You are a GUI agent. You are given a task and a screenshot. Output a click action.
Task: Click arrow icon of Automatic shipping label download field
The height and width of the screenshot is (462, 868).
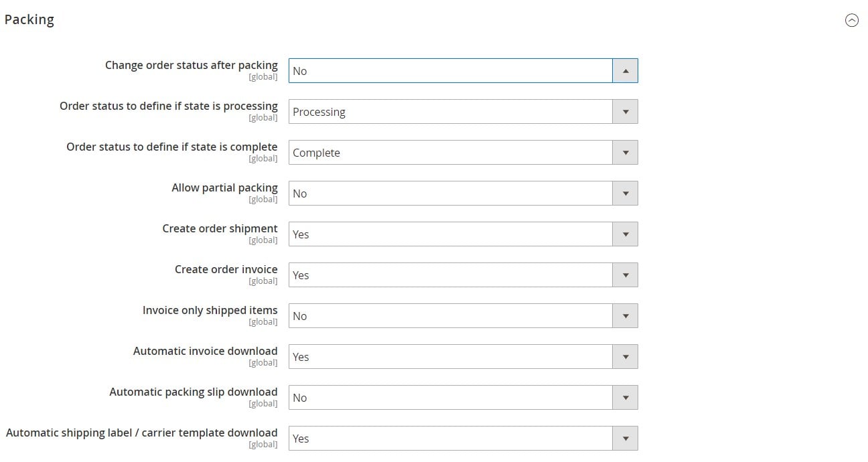[625, 439]
